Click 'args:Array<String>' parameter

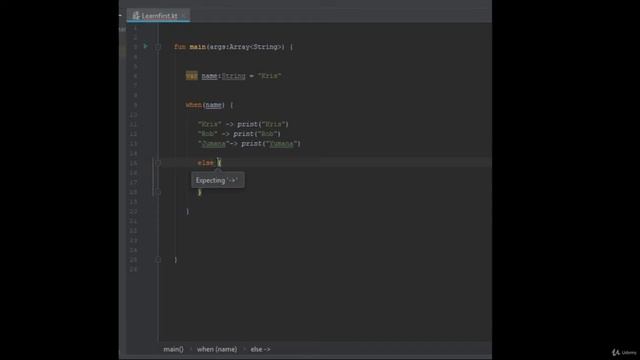pos(245,47)
